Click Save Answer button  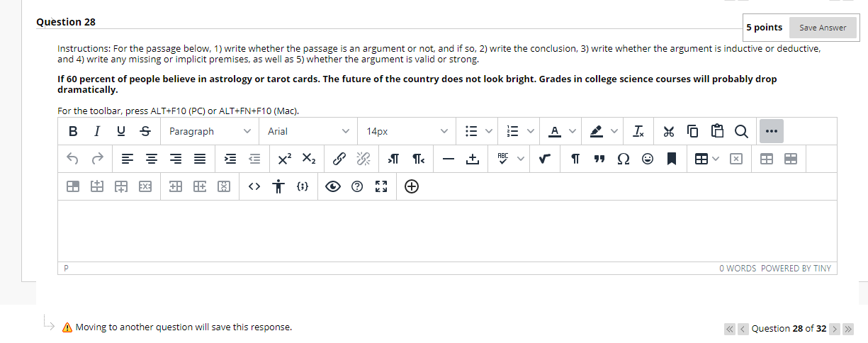coord(823,28)
